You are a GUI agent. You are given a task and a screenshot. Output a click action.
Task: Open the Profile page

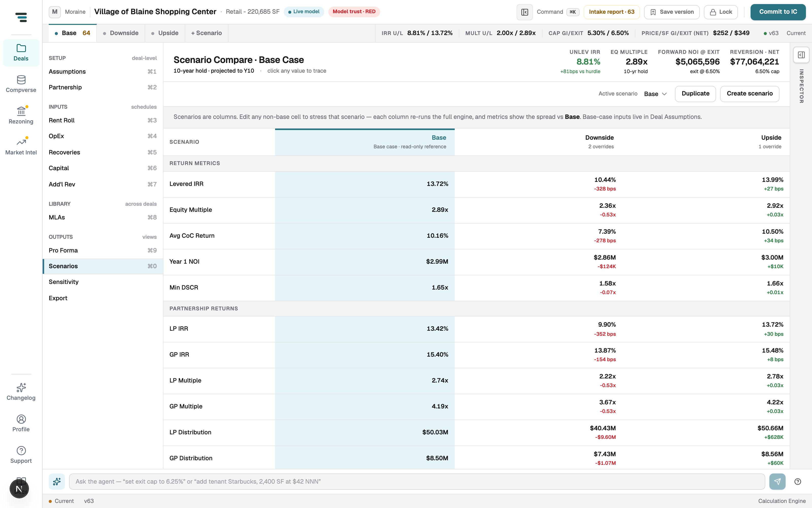coord(21,423)
